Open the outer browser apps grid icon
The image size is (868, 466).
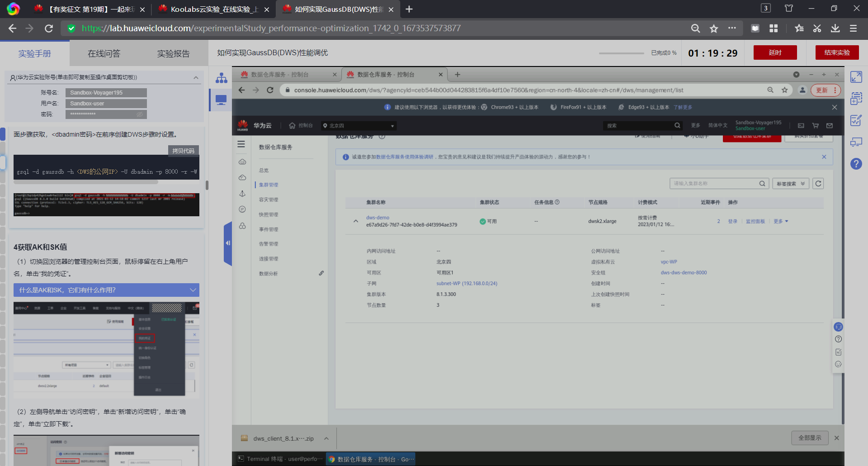(x=774, y=29)
